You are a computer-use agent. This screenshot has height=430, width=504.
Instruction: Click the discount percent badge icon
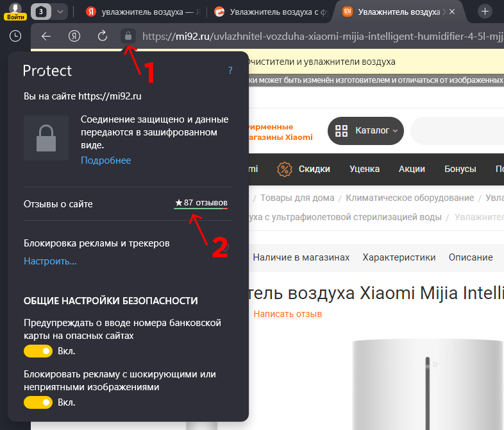tap(285, 169)
